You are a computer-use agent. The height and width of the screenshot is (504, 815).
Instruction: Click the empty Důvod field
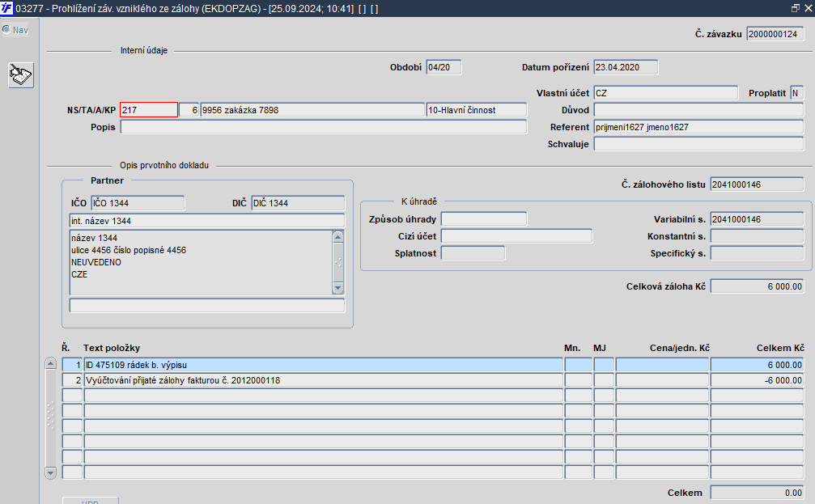point(698,110)
